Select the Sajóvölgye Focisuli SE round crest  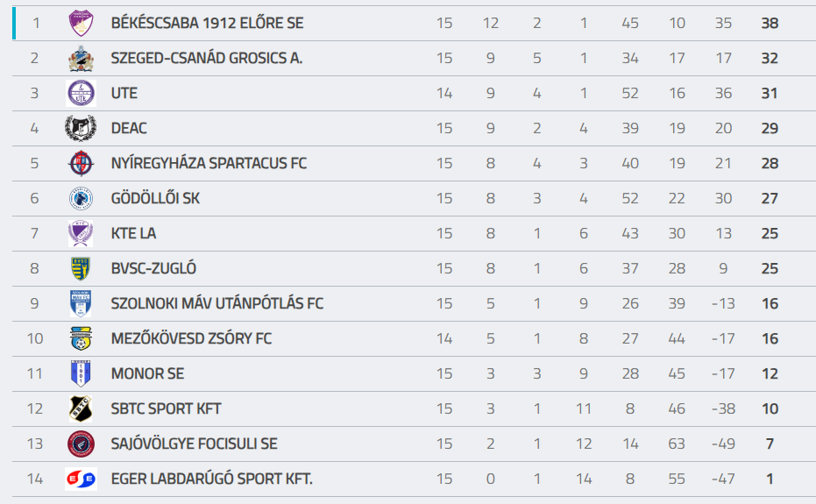pyautogui.click(x=81, y=444)
